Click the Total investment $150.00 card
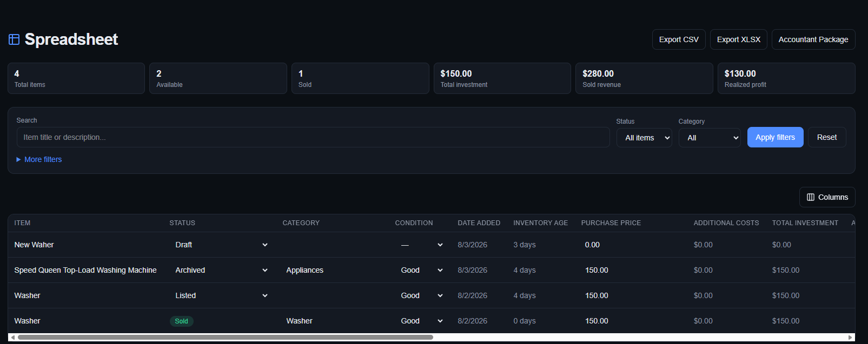This screenshot has width=868, height=344. [x=502, y=78]
